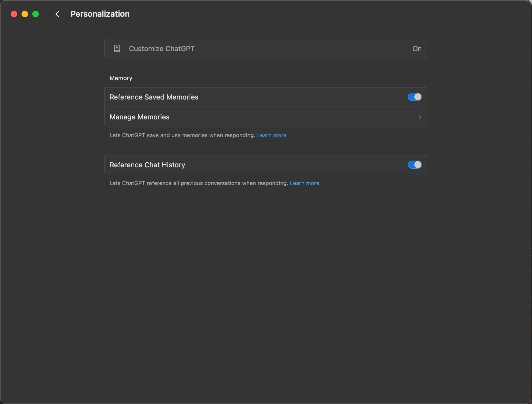532x404 pixels.
Task: Click the Personalization page title
Action: [x=100, y=14]
